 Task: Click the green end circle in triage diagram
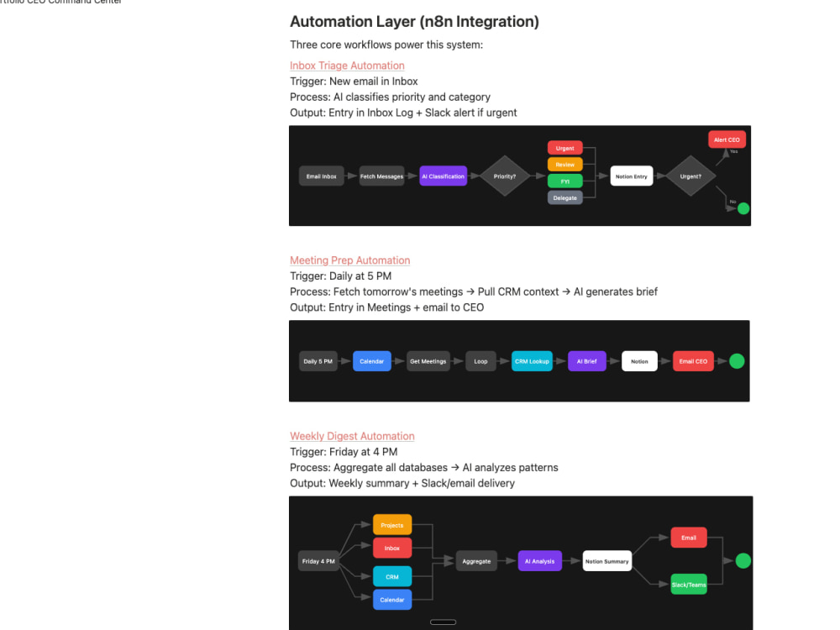743,208
